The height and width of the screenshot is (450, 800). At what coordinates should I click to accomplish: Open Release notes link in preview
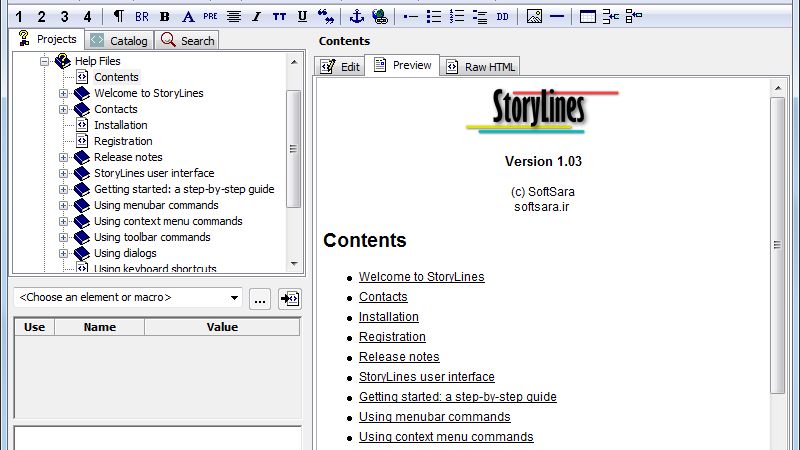[x=399, y=357]
